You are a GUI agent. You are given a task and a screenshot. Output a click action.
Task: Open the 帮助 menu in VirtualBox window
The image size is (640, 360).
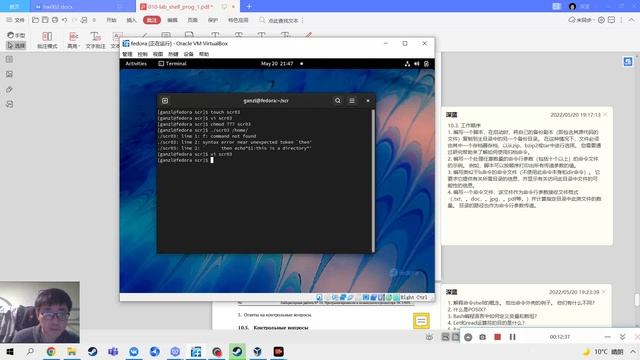(x=204, y=54)
